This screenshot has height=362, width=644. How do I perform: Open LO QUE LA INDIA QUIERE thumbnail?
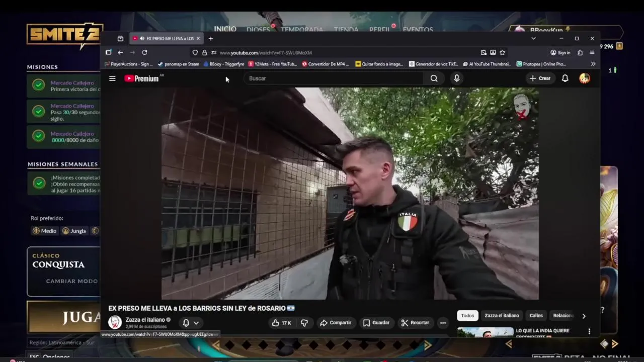coord(485,332)
